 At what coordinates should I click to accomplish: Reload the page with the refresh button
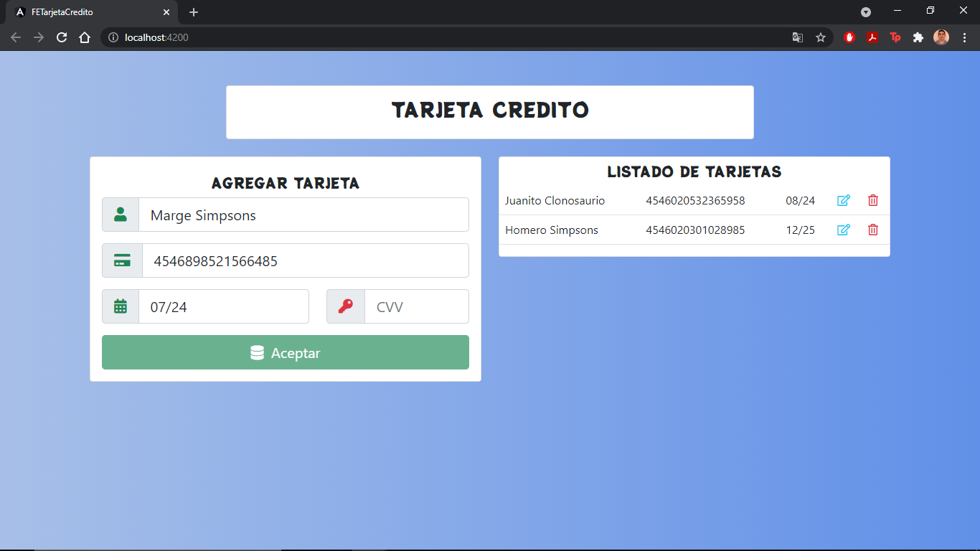pyautogui.click(x=62, y=37)
